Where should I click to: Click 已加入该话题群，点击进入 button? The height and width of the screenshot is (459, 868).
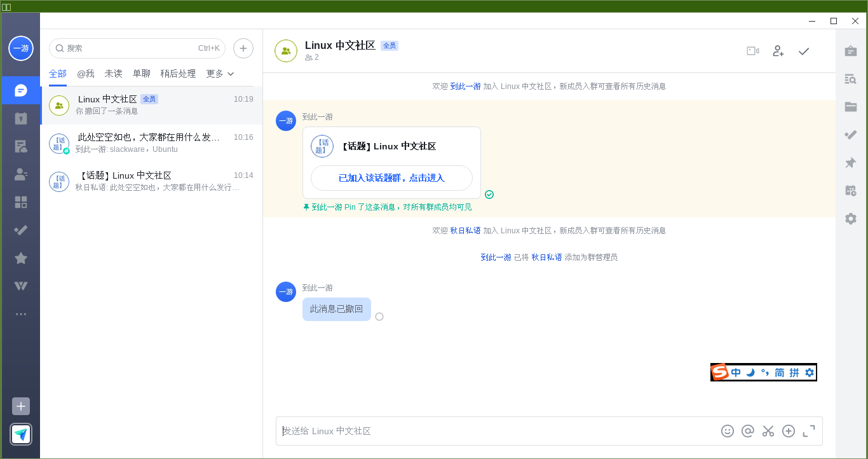point(391,178)
